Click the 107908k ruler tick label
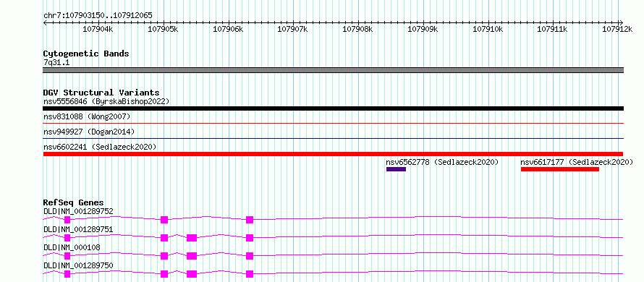The width and height of the screenshot is (644, 282). [x=357, y=29]
